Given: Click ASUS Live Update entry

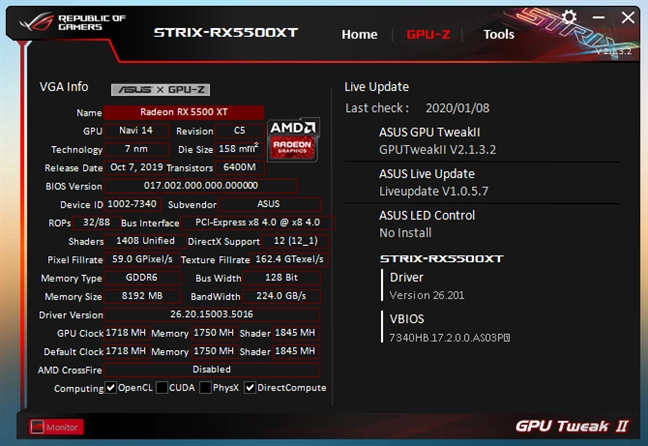Looking at the screenshot, I should pyautogui.click(x=427, y=174).
